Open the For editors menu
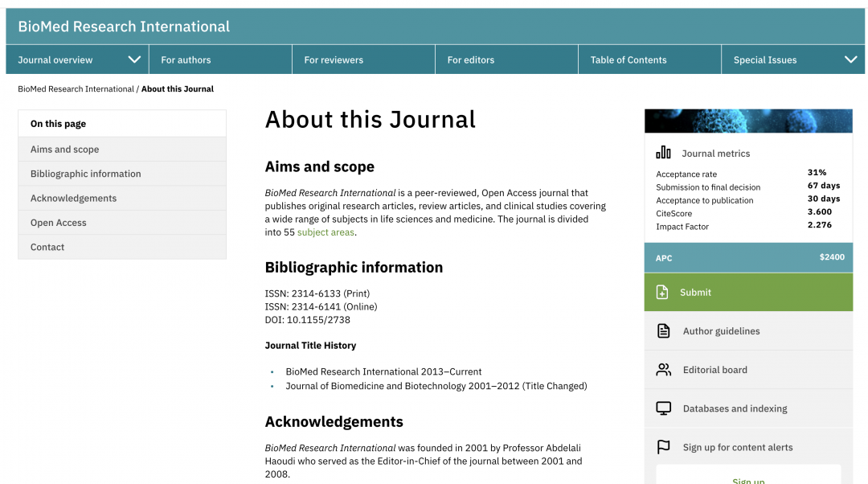868x484 pixels. pos(506,59)
